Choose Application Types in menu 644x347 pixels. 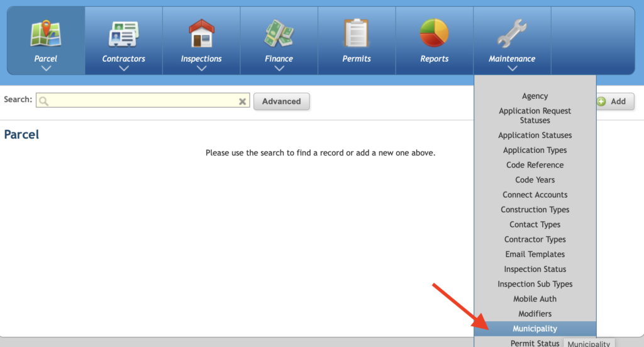[535, 150]
